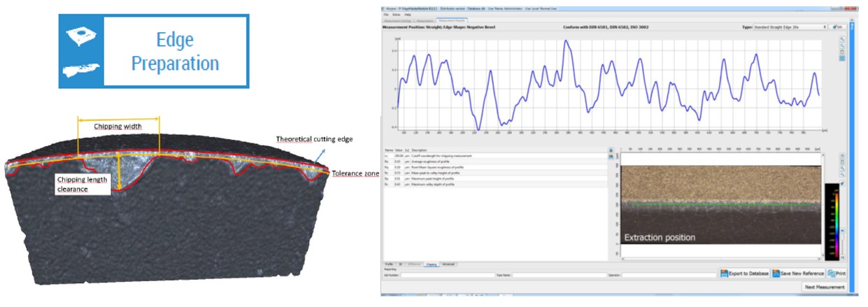Open the Profile tab at bottom
The height and width of the screenshot is (307, 868).
(x=388, y=264)
